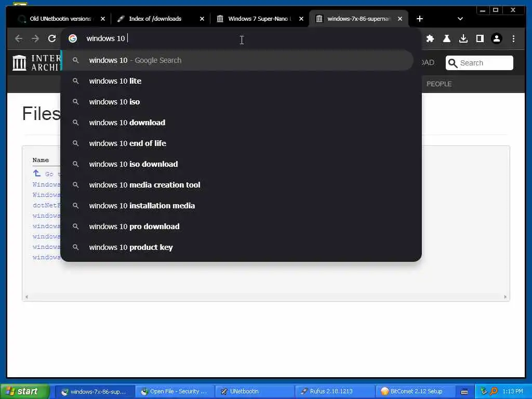
Task: Close the windows-7x-86-supernano tab
Action: [400, 19]
